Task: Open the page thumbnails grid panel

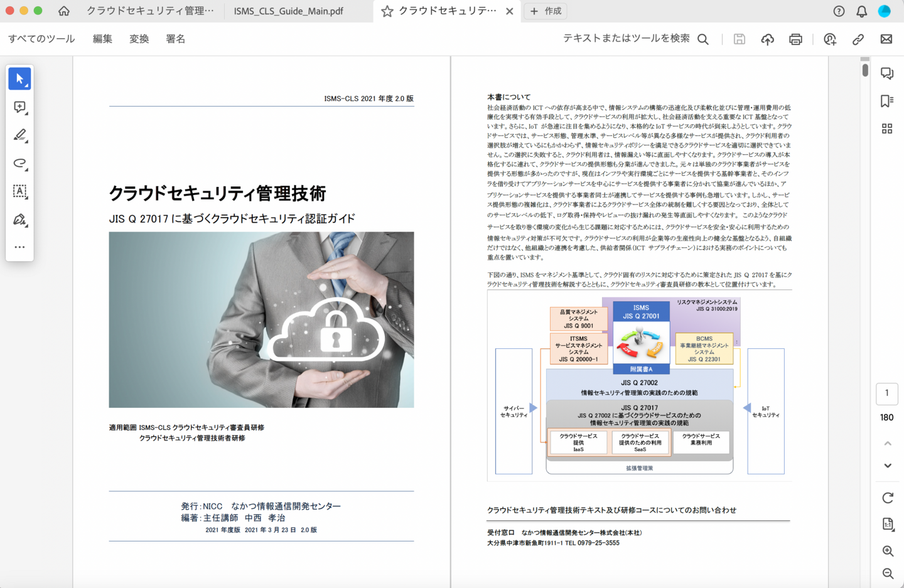Action: [x=887, y=129]
